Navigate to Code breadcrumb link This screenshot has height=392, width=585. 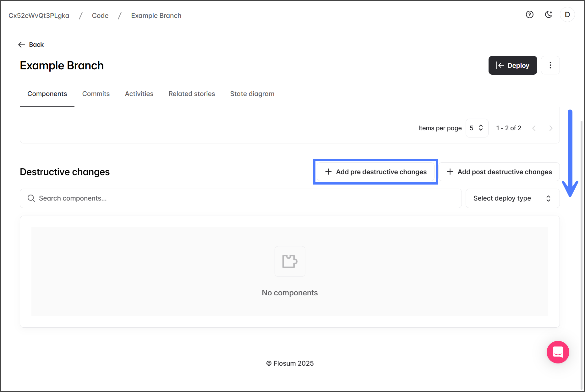pos(100,16)
